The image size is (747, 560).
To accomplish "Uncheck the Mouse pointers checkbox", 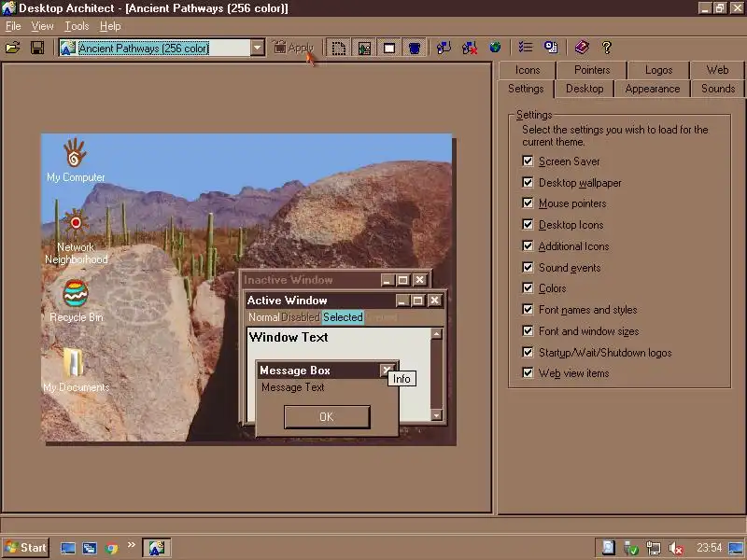I will tap(528, 203).
